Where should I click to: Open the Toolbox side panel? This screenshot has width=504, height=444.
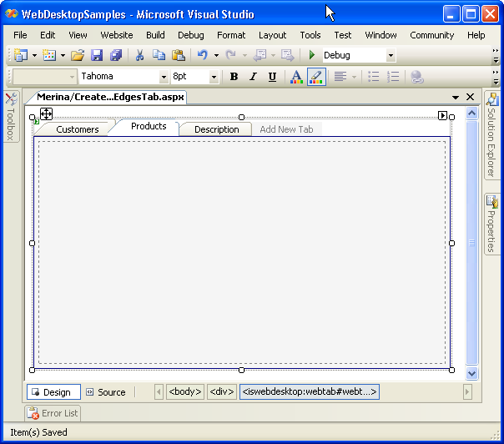[10, 117]
